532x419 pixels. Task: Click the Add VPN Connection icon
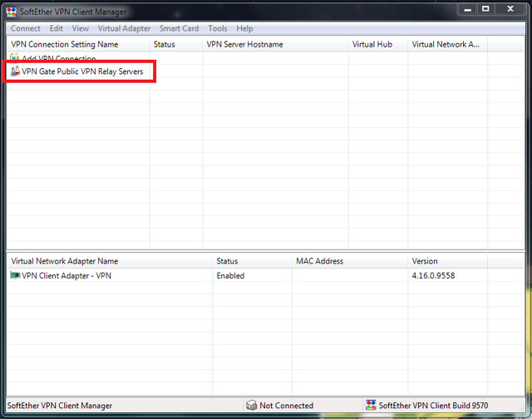(15, 58)
